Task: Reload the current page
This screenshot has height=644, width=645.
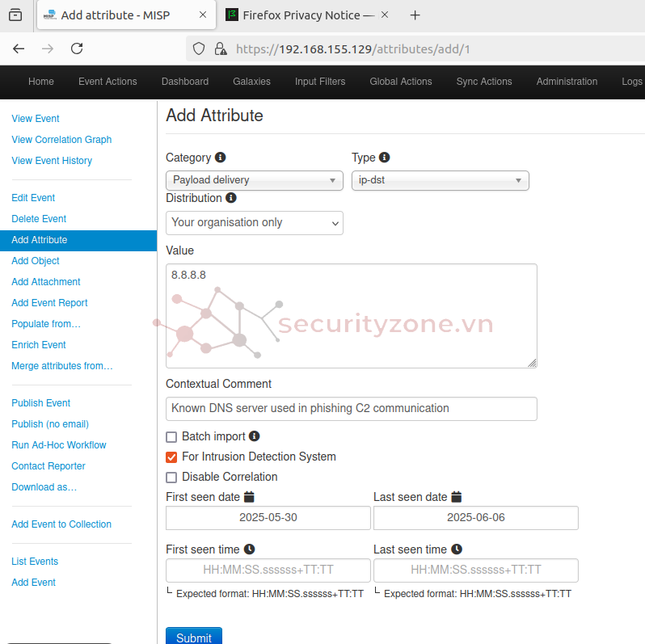Action: tap(77, 49)
